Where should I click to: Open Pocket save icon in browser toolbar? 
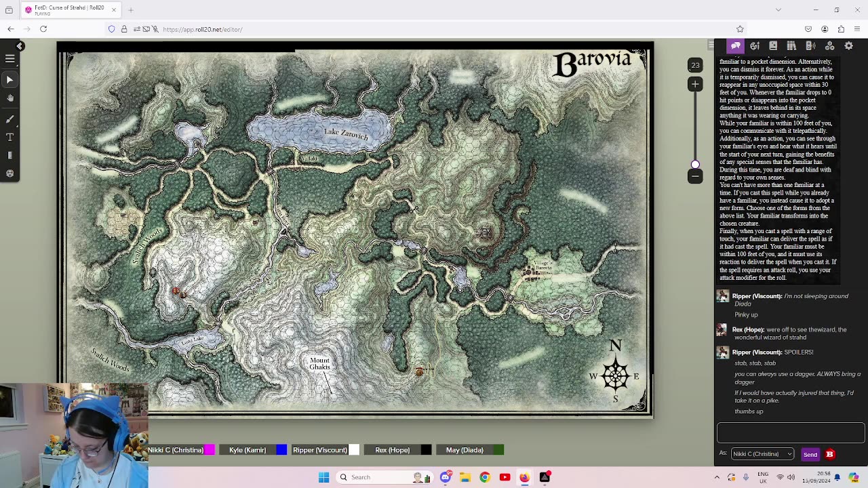pyautogui.click(x=808, y=29)
